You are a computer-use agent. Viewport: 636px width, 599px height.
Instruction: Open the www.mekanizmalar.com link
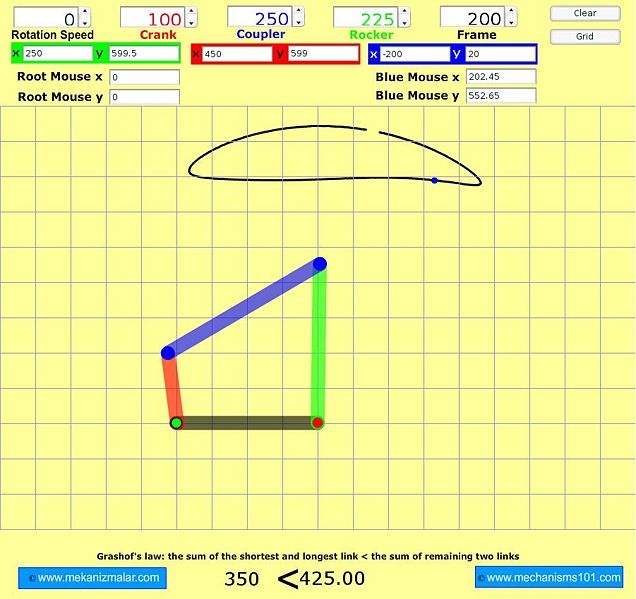(92, 577)
